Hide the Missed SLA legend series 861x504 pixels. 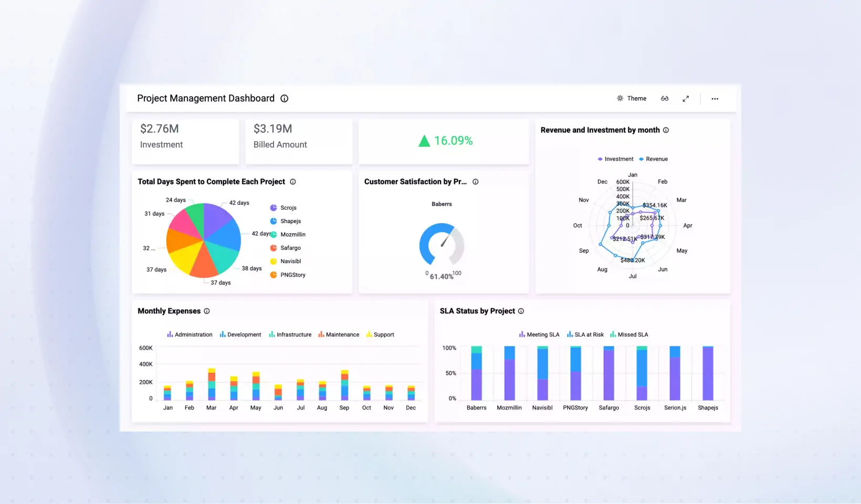(629, 334)
